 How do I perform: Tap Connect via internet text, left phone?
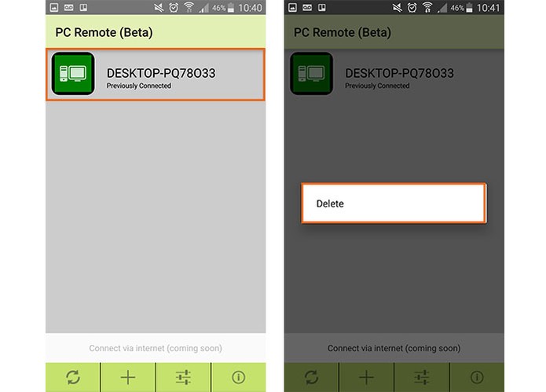click(156, 348)
